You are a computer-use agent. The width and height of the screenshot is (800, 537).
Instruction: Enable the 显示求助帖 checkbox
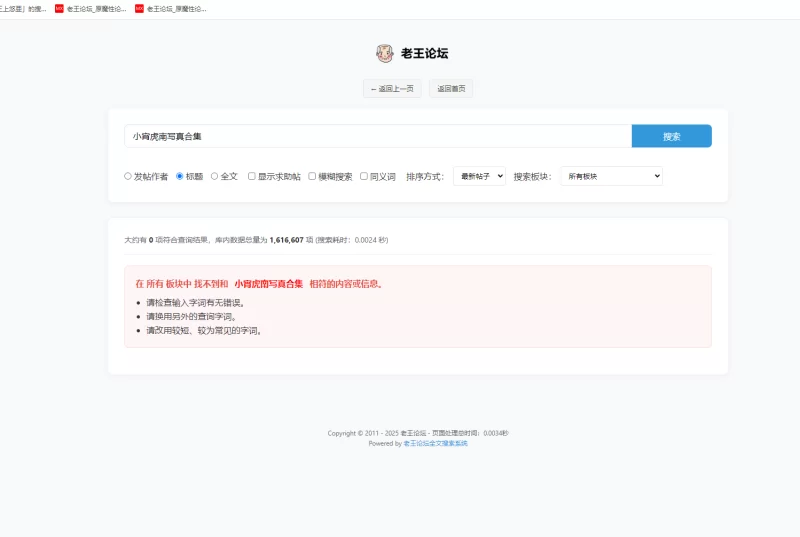[x=252, y=176]
